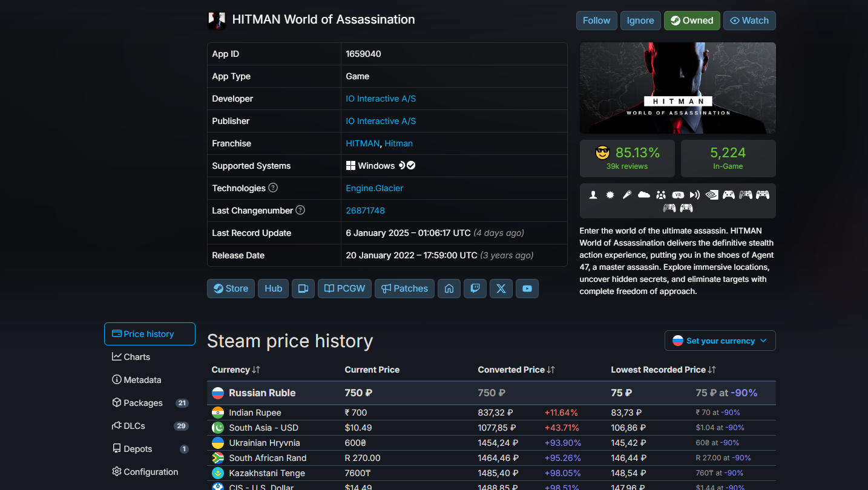
Task: Click the VR headset icon
Action: pos(678,194)
